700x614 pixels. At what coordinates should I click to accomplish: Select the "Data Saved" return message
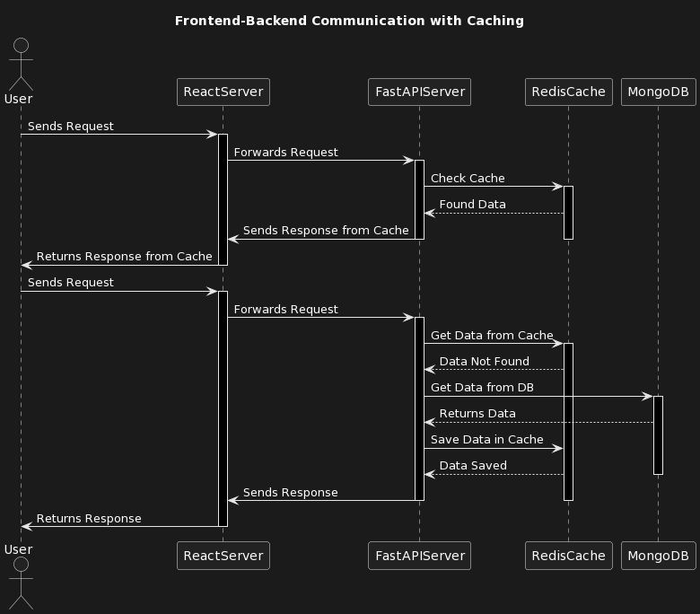click(x=473, y=466)
